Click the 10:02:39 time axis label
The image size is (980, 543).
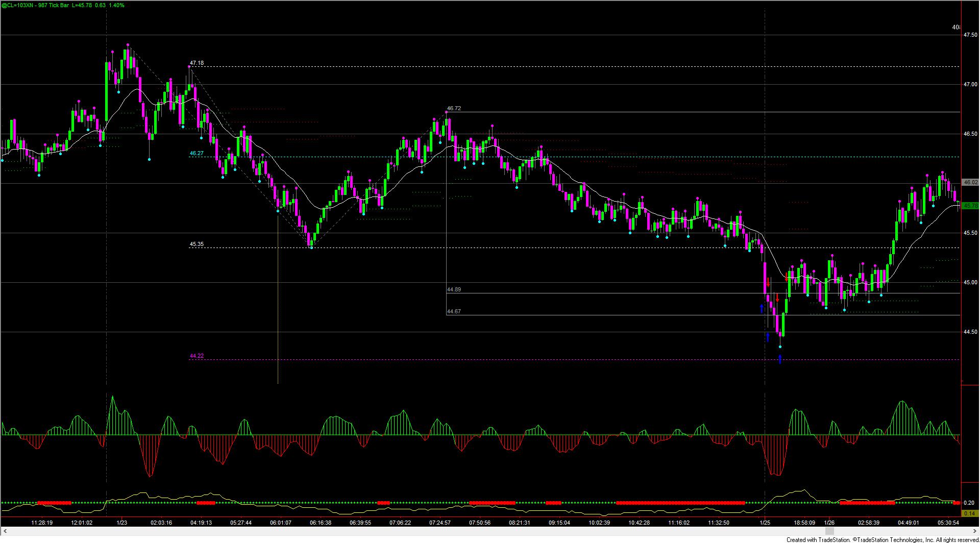[599, 523]
